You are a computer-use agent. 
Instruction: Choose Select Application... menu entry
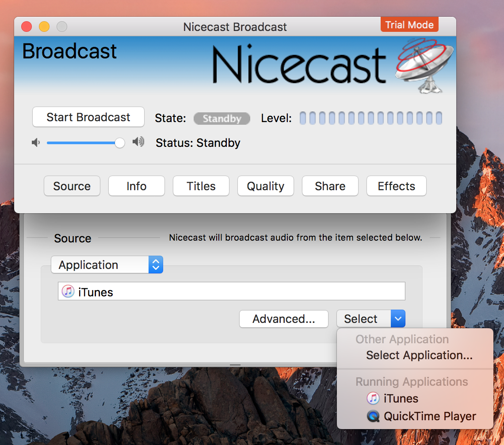click(x=415, y=355)
